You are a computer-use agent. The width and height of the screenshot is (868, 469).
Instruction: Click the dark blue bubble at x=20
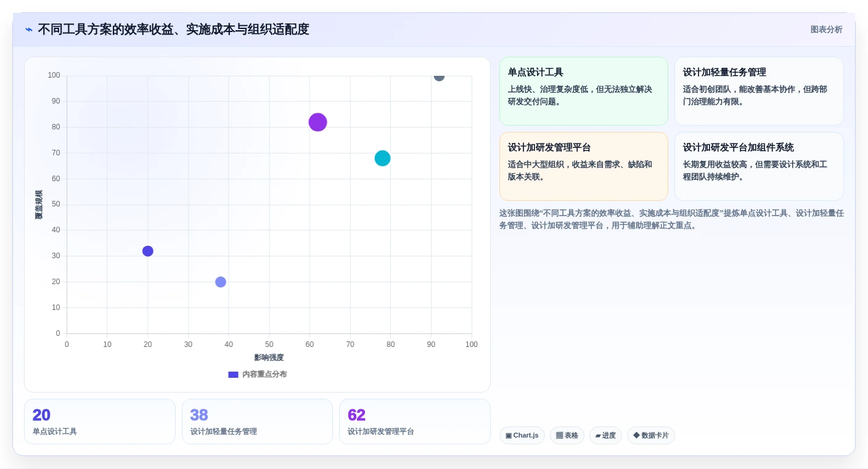pyautogui.click(x=148, y=251)
